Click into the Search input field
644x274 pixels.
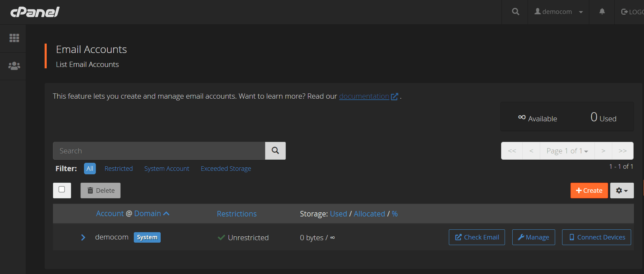(x=159, y=151)
